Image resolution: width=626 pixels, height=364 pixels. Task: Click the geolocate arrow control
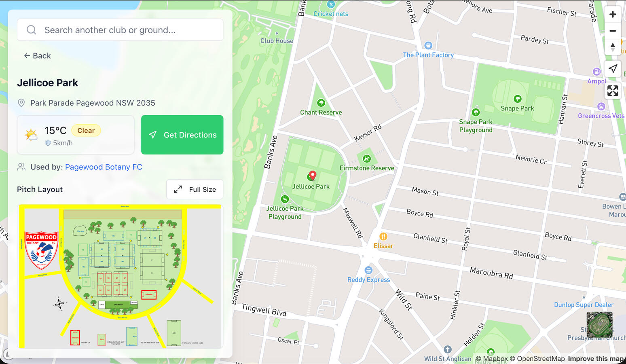[613, 68]
